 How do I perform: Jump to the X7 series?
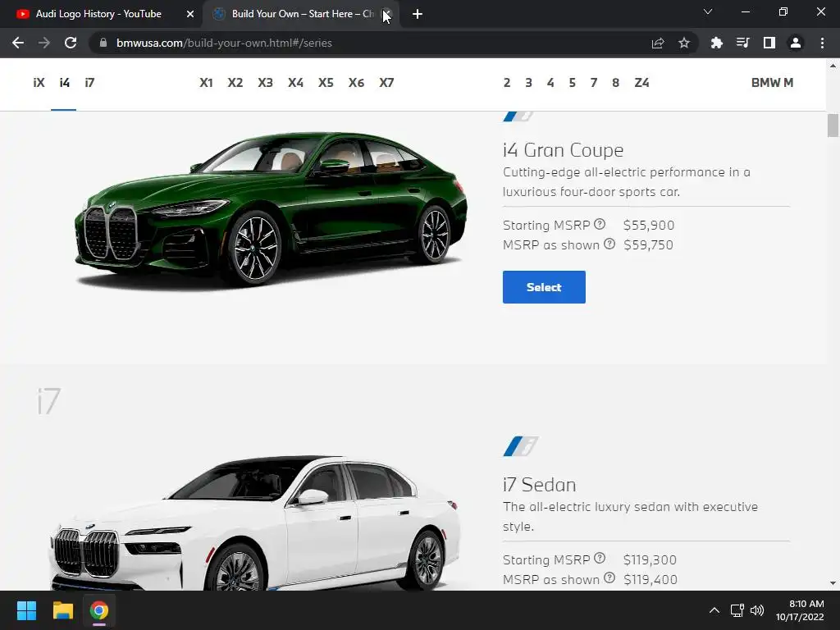click(386, 83)
